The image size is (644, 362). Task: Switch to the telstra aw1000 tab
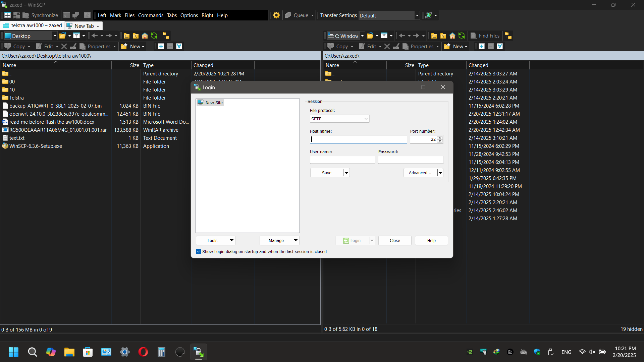pos(32,25)
